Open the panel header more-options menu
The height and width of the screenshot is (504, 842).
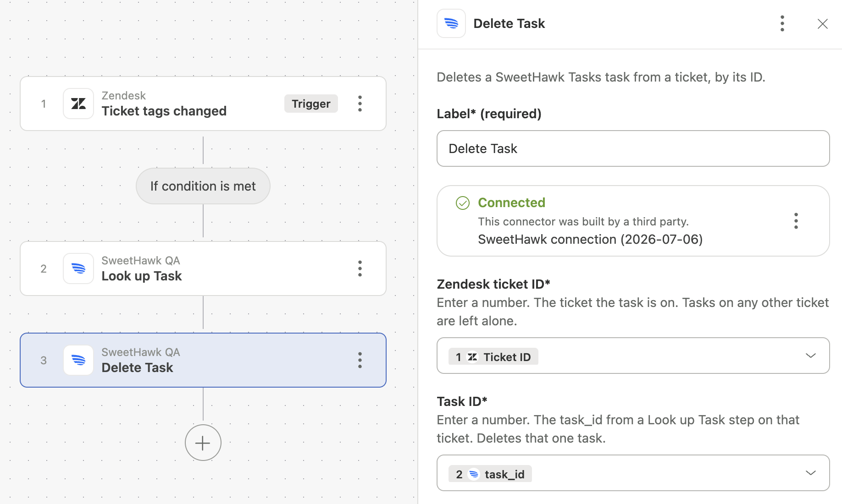tap(782, 23)
